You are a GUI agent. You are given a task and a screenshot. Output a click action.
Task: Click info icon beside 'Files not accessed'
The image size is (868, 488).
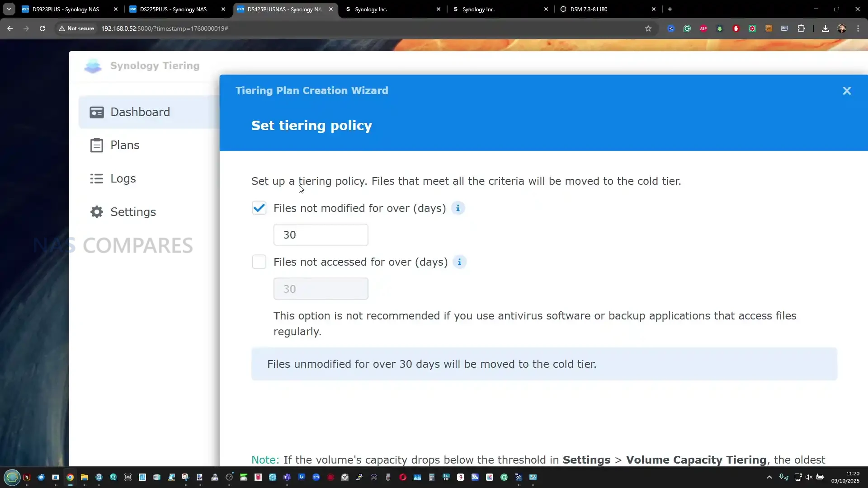[459, 262]
